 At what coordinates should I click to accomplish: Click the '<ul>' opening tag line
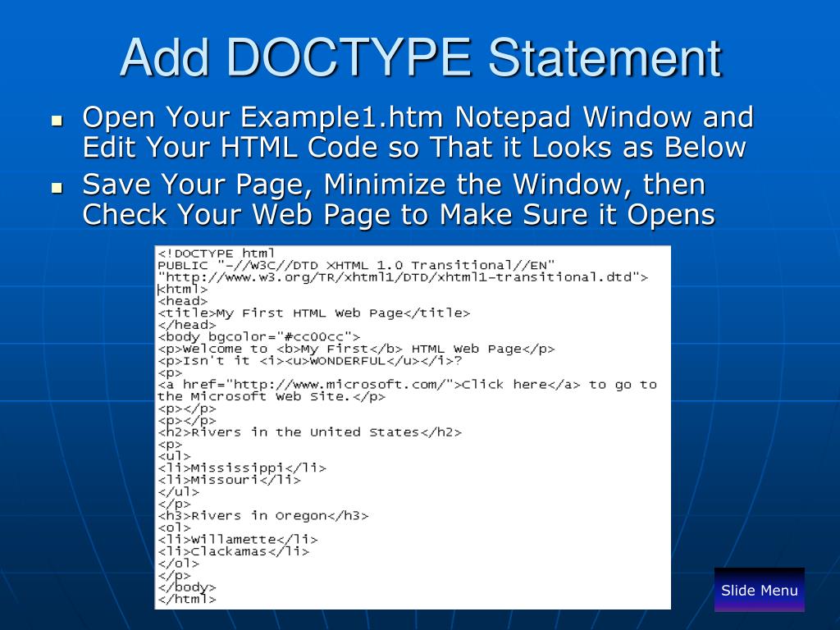pyautogui.click(x=174, y=456)
